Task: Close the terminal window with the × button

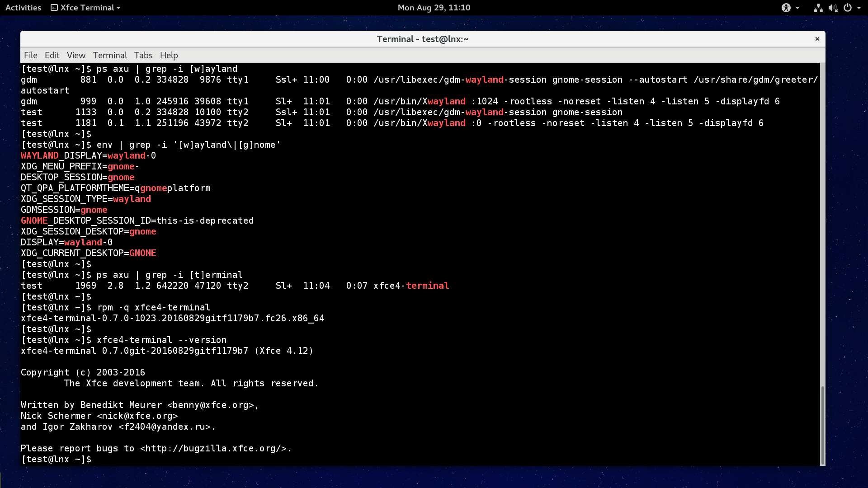Action: point(817,39)
